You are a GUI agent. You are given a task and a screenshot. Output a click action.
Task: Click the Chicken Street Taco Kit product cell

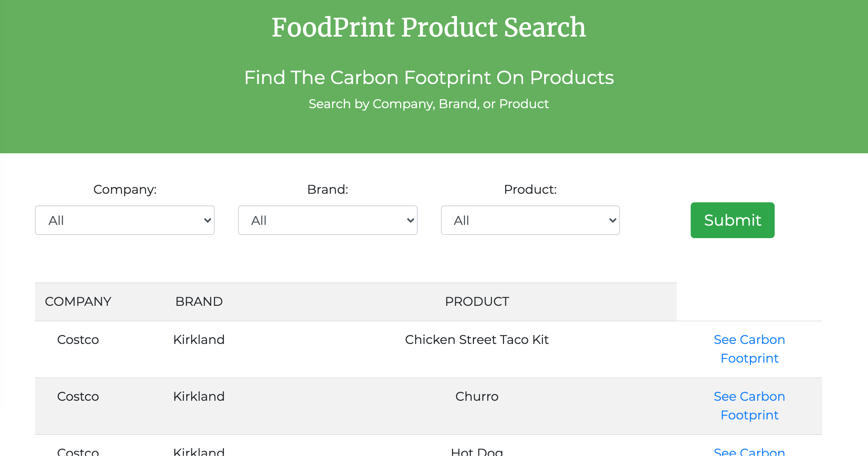pyautogui.click(x=477, y=340)
